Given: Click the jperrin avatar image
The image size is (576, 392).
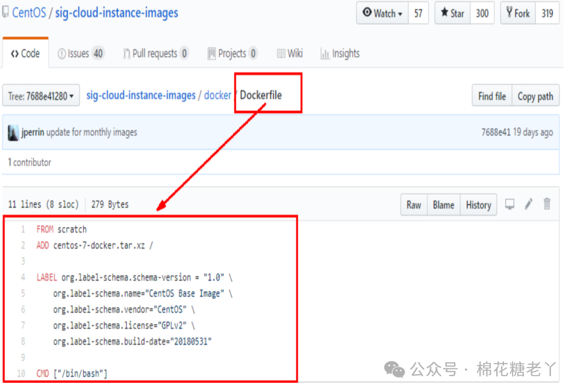Looking at the screenshot, I should point(13,133).
